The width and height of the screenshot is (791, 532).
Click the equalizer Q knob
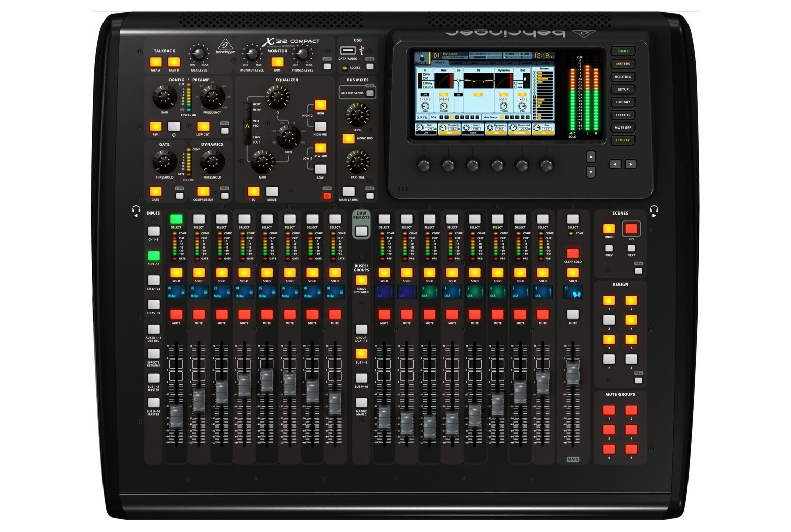click(x=278, y=97)
